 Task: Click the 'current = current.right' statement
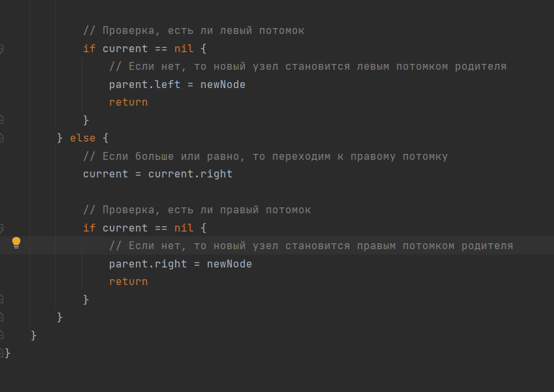pyautogui.click(x=157, y=174)
